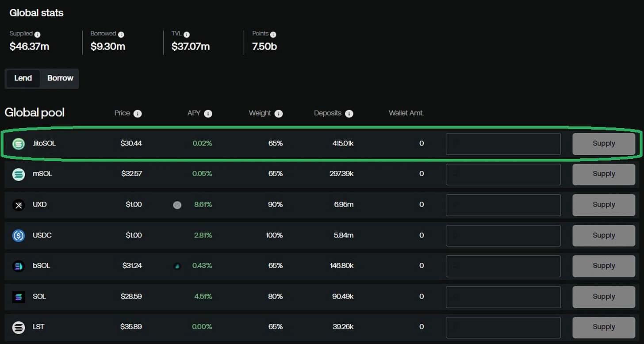Open info icon next to Points

point(273,34)
